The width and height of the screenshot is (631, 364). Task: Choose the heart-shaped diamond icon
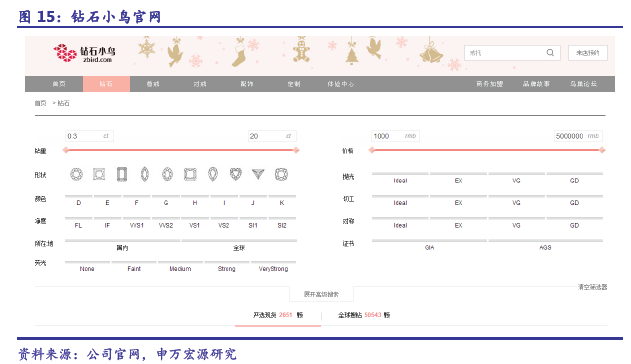(x=235, y=174)
